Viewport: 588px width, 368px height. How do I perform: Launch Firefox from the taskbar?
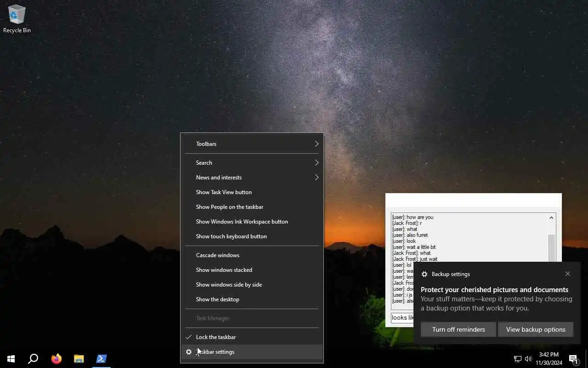pos(57,359)
